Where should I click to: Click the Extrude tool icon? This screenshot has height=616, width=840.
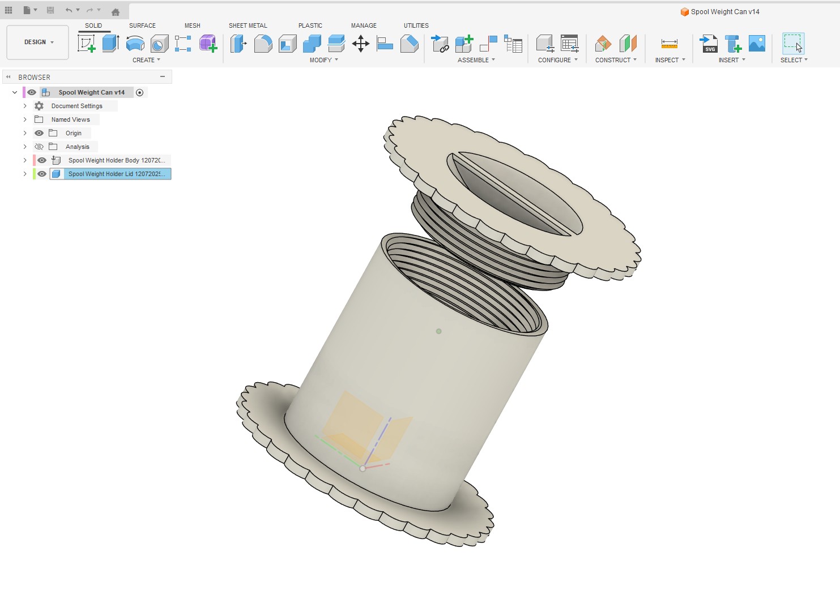click(110, 44)
